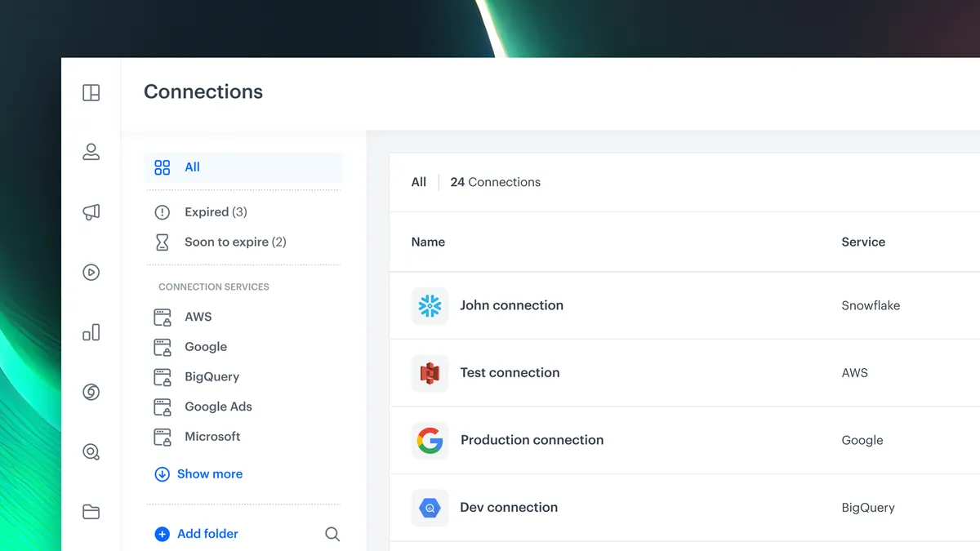The width and height of the screenshot is (980, 551).
Task: Select the All connections filter
Action: pos(192,167)
